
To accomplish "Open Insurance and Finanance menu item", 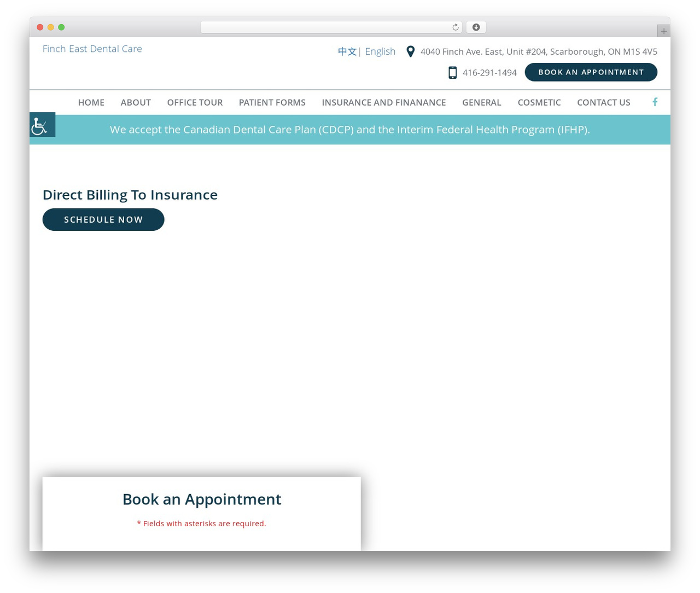I will coord(384,102).
